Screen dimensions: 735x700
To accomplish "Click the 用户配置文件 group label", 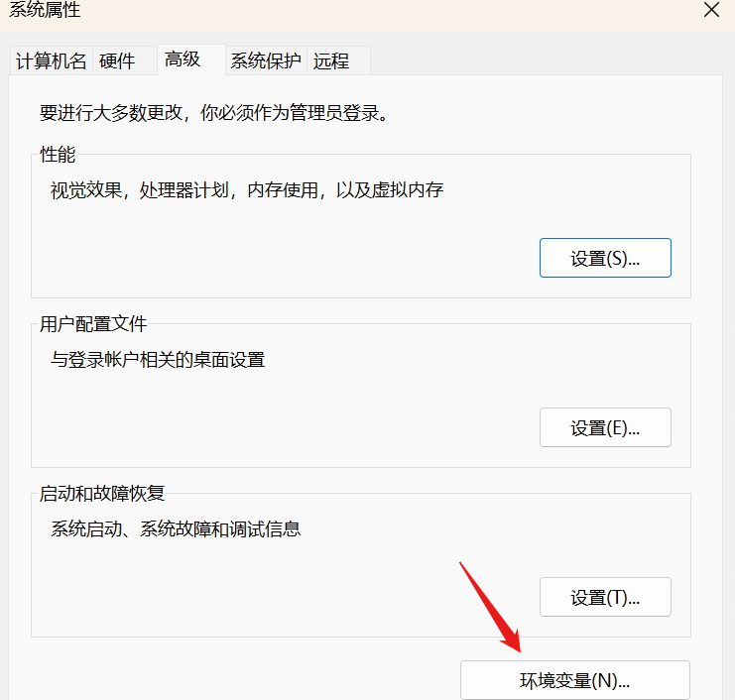I will [92, 324].
